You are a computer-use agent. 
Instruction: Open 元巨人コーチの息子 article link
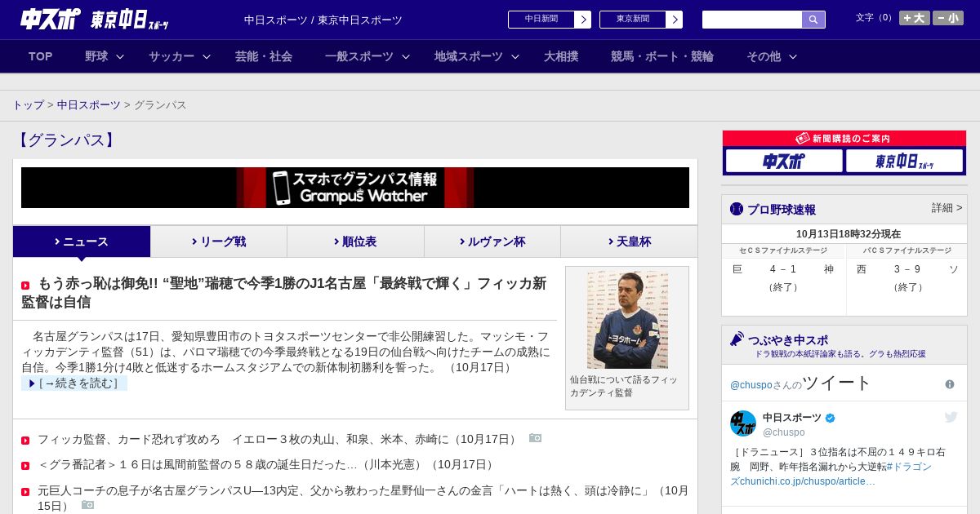[363, 498]
